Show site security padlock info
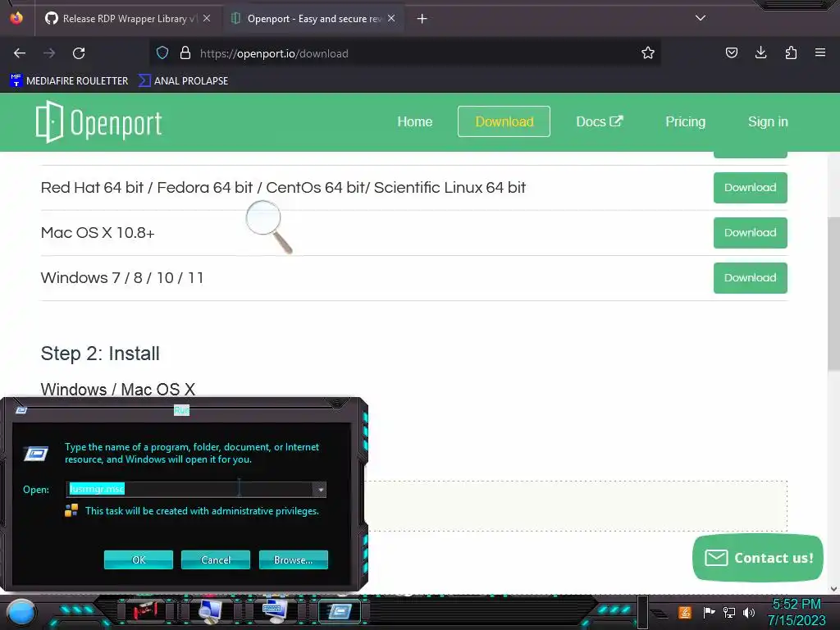The height and width of the screenshot is (630, 840). [185, 52]
